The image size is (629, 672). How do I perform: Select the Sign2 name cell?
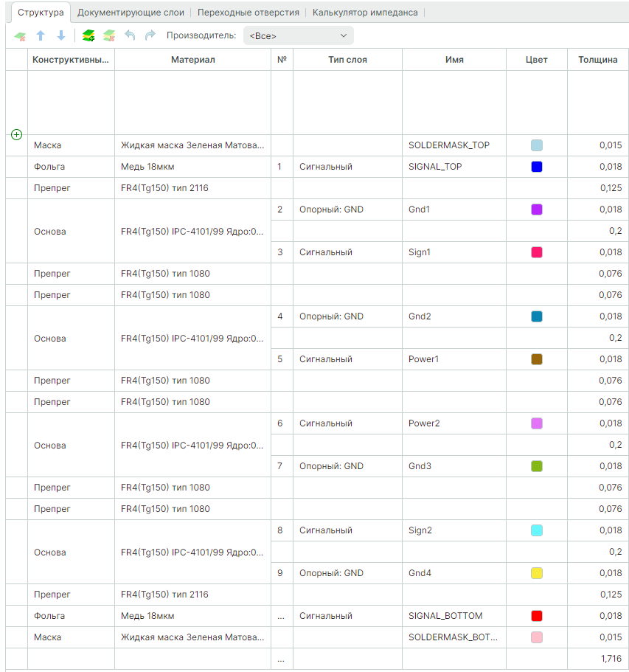pyautogui.click(x=454, y=530)
